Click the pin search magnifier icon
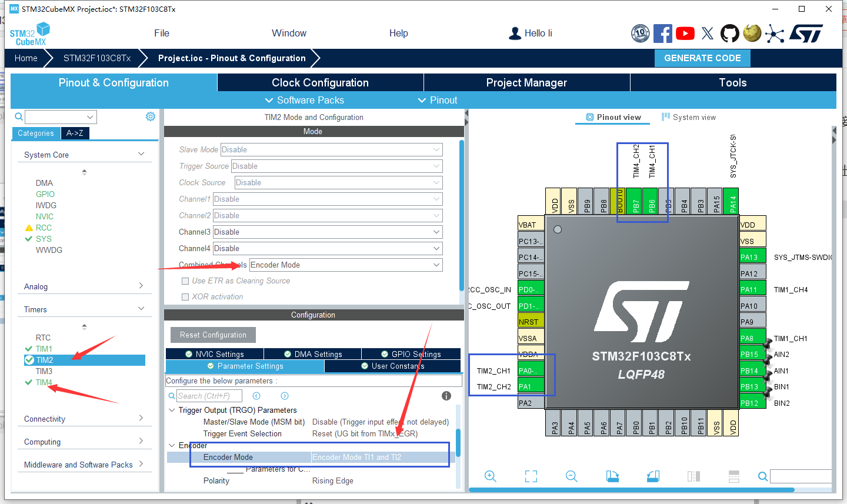The image size is (847, 504). click(x=762, y=476)
